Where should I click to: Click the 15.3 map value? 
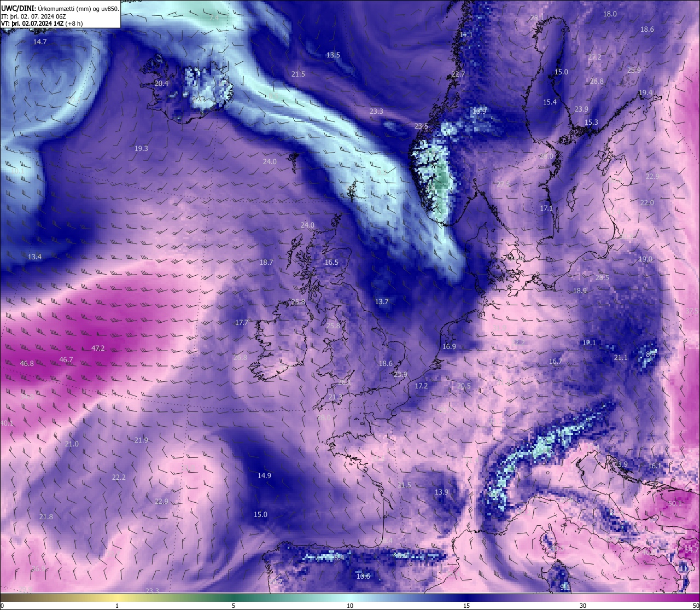point(591,122)
